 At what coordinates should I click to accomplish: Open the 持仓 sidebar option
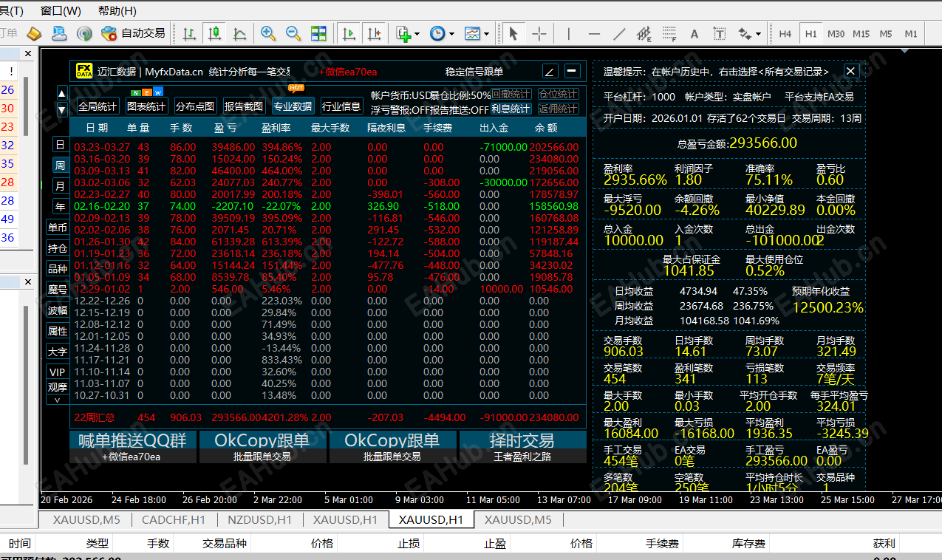click(58, 248)
